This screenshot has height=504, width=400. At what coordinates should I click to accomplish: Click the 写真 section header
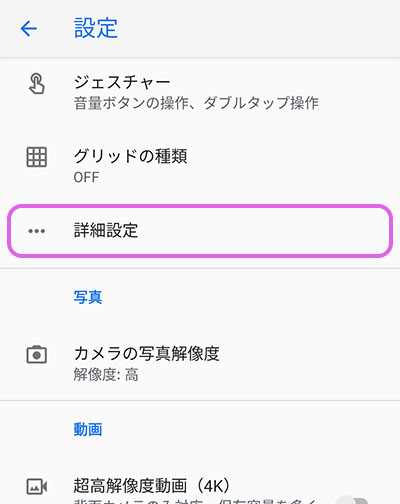pyautogui.click(x=88, y=297)
